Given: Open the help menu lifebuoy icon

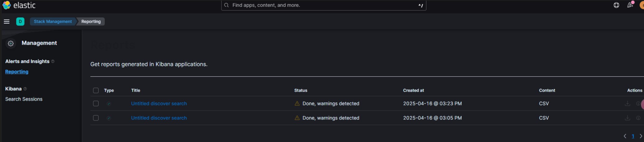Looking at the screenshot, I should coord(616,5).
